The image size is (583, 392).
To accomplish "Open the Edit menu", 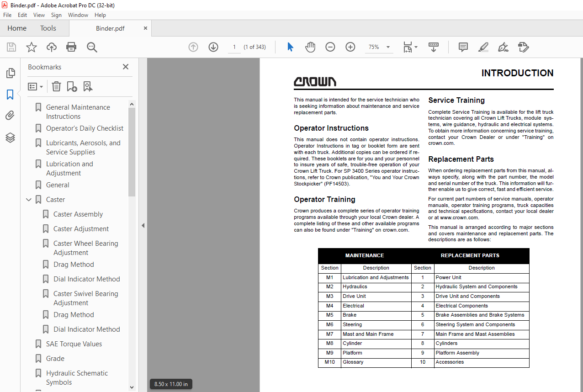I will click(x=22, y=15).
